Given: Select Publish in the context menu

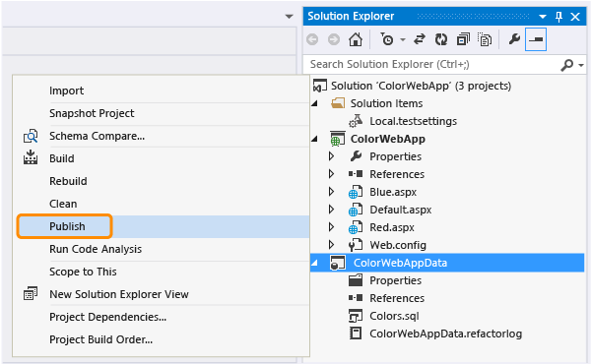Looking at the screenshot, I should click(67, 226).
